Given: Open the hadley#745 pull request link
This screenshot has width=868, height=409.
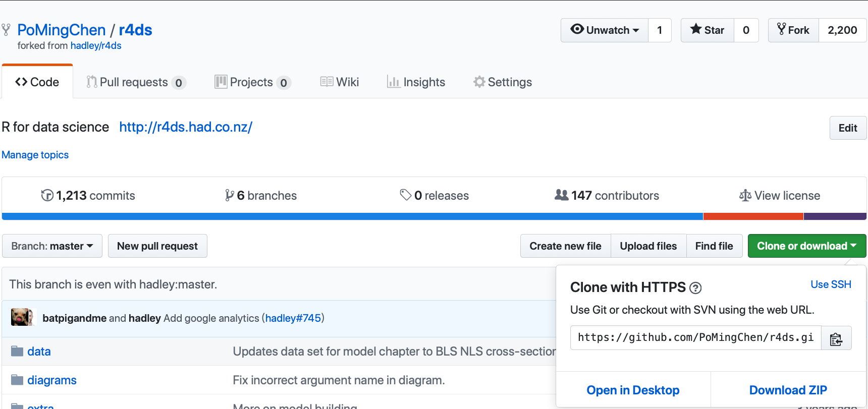Looking at the screenshot, I should click(293, 318).
